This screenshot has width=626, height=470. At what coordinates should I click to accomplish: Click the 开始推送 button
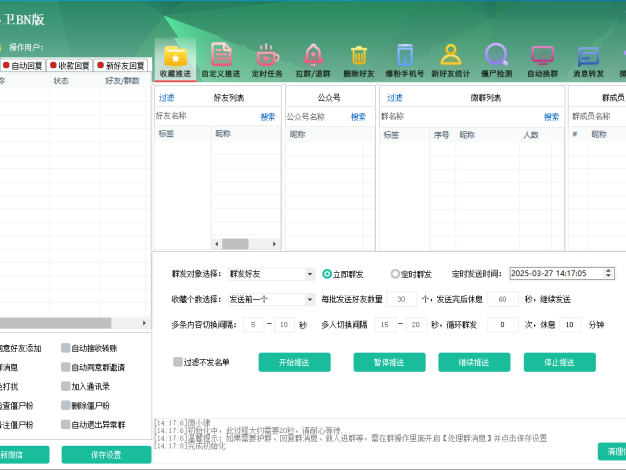[x=295, y=362]
